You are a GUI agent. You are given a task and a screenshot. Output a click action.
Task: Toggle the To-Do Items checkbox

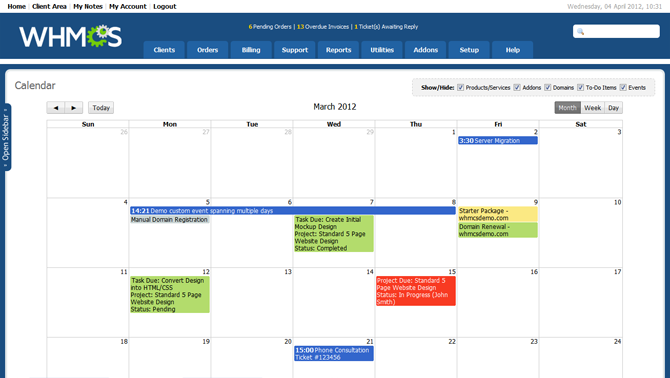580,88
